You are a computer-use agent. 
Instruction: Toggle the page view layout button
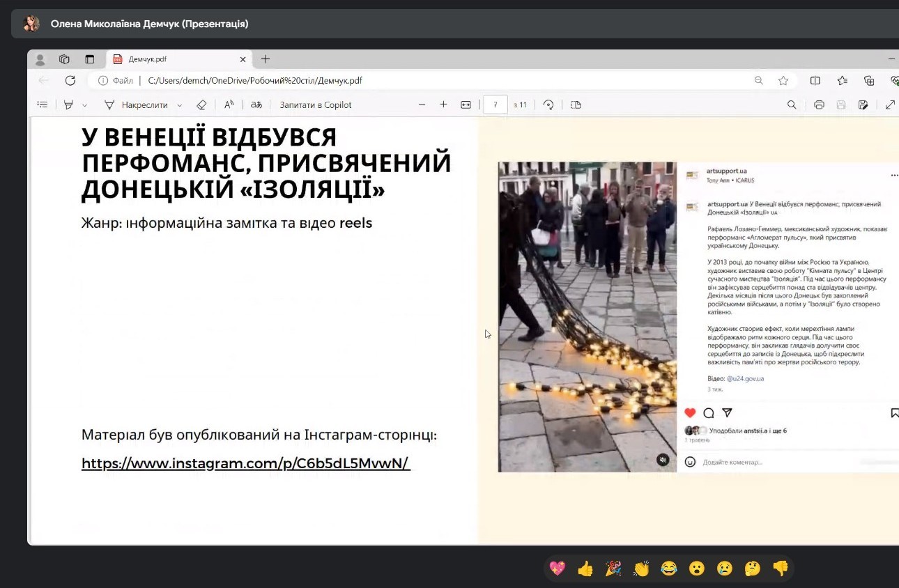576,105
